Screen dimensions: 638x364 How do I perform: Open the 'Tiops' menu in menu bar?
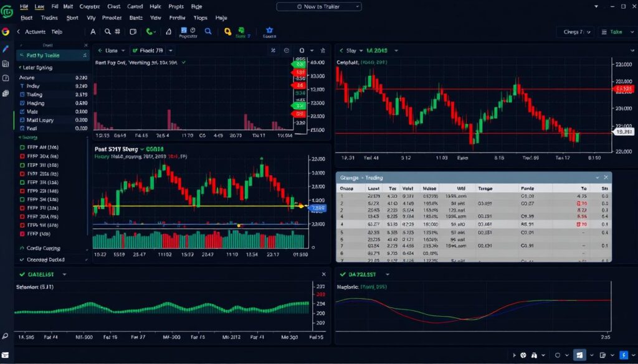(x=200, y=18)
